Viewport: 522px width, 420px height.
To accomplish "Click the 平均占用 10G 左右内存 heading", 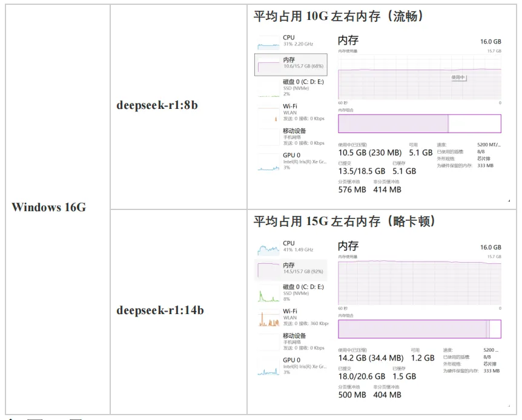I will (x=338, y=17).
